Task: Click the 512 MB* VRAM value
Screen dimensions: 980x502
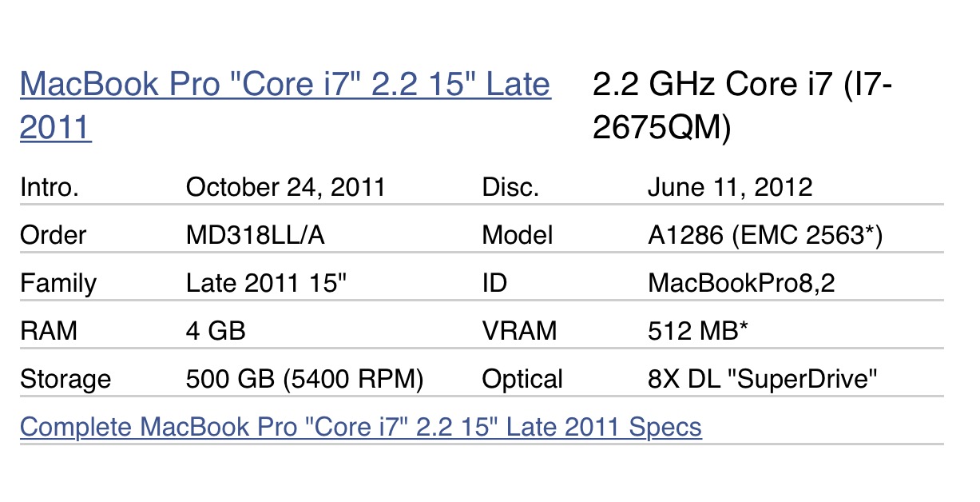Action: (697, 331)
